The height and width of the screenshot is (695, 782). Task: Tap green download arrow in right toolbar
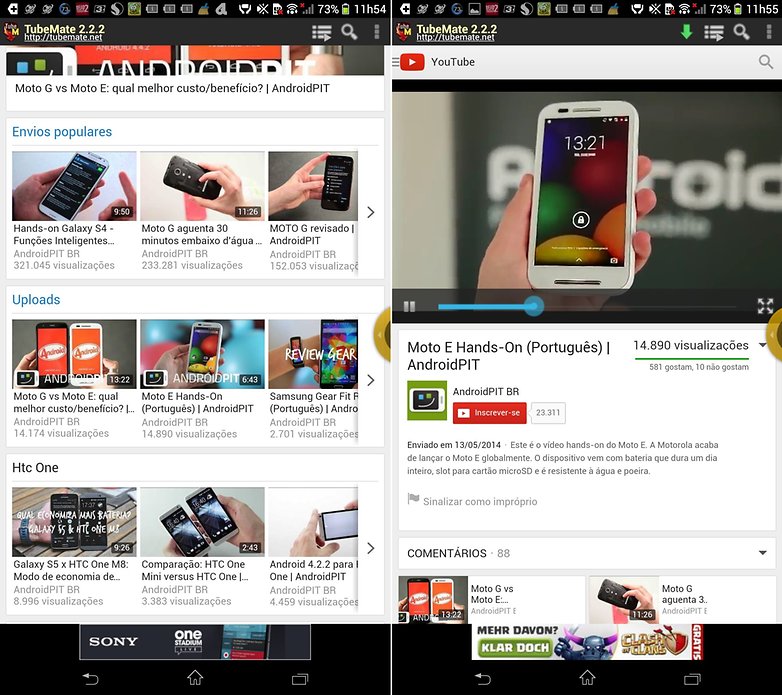point(687,32)
